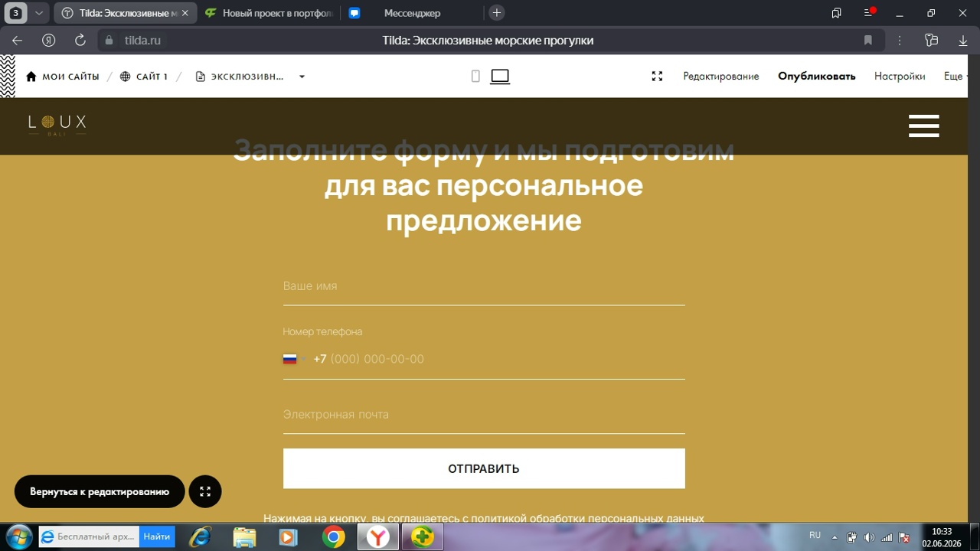980x551 pixels.
Task: Click the LOUX Bali logo
Action: 57,125
